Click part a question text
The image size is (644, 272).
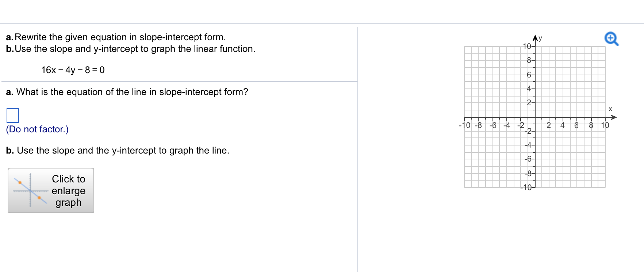coord(127,92)
